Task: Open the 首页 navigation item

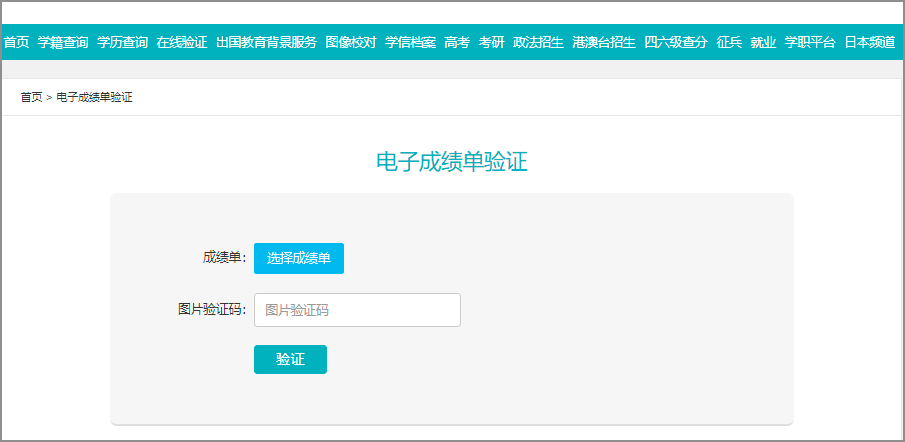Action: pyautogui.click(x=16, y=42)
